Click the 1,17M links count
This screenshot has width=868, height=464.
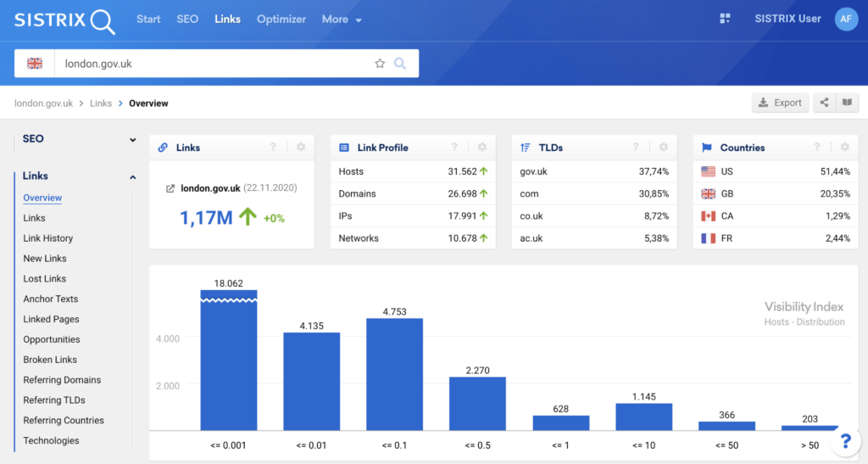point(206,218)
